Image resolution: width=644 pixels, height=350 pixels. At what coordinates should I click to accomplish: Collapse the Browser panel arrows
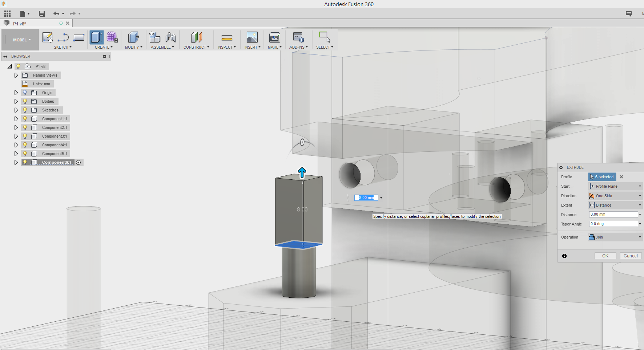coord(5,56)
